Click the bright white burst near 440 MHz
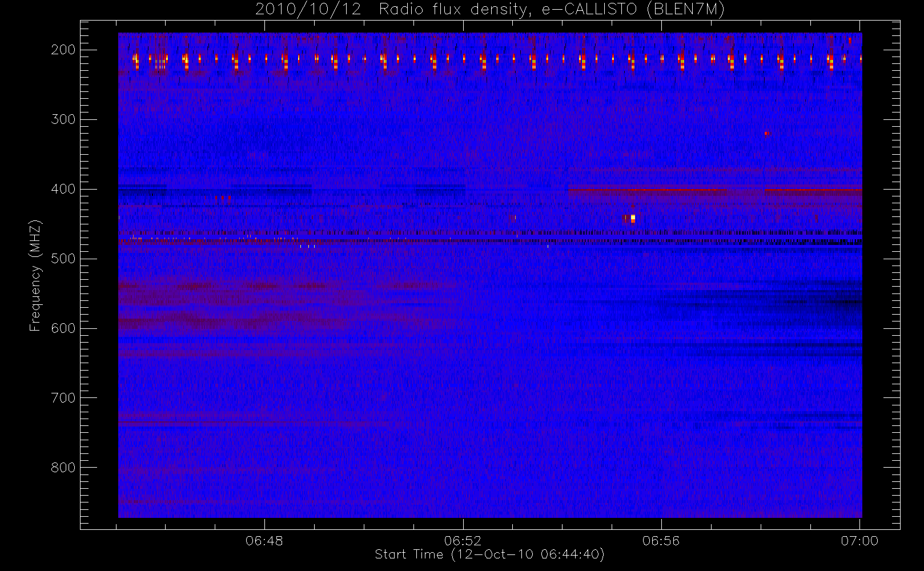 (x=633, y=218)
